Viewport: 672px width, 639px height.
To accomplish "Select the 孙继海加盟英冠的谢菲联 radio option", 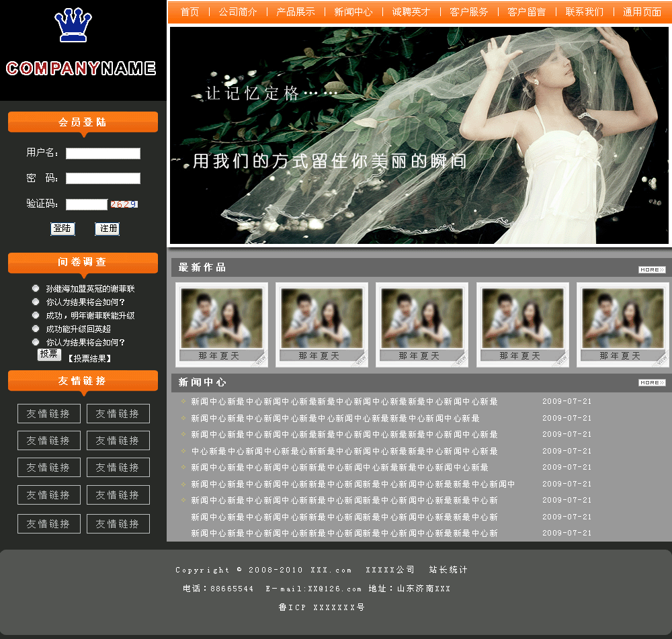I will pos(36,288).
